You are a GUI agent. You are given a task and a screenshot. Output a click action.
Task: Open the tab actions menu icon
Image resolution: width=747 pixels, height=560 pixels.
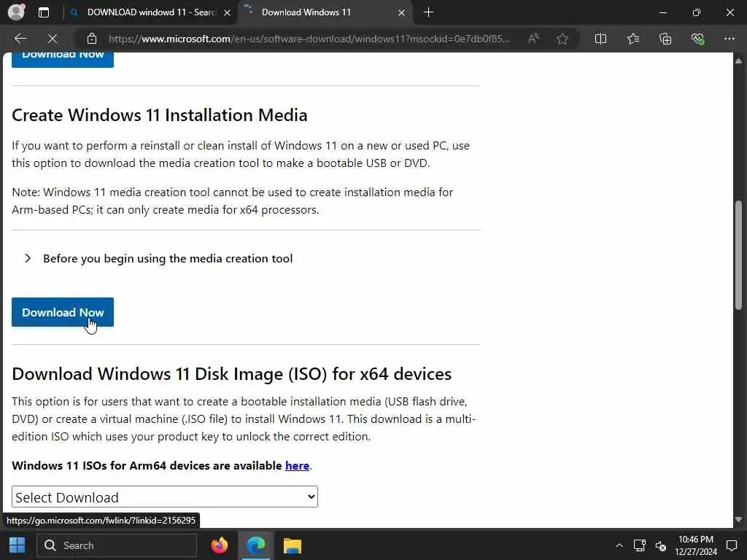tap(43, 12)
